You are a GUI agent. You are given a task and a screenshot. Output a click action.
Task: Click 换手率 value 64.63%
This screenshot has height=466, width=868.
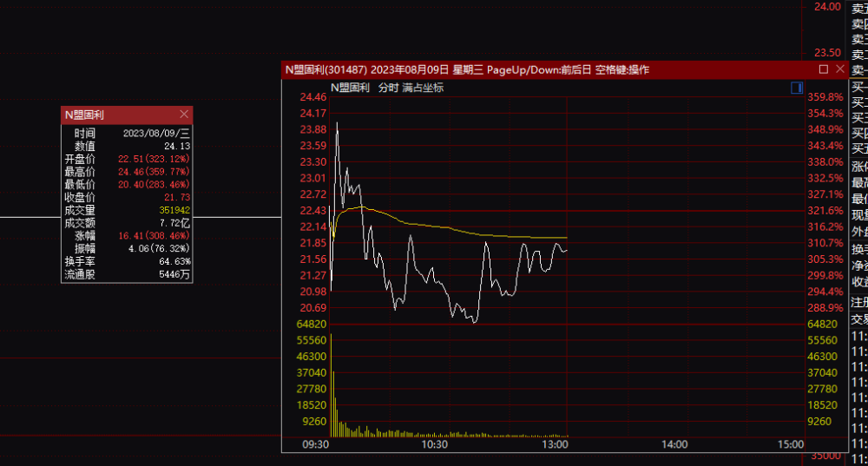[x=175, y=261]
